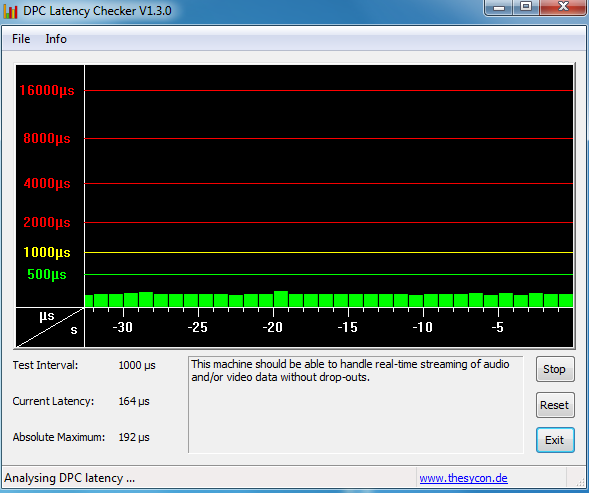
Task: Reset the latency measurements
Action: (555, 405)
